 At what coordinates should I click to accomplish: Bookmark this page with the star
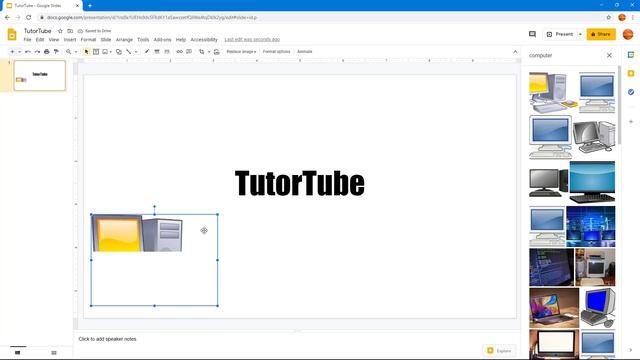pyautogui.click(x=609, y=18)
